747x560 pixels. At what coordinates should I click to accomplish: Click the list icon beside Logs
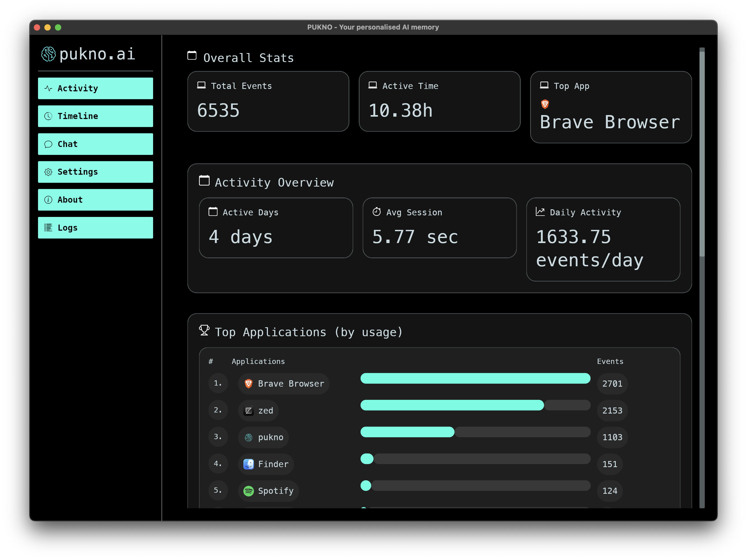pyautogui.click(x=48, y=227)
